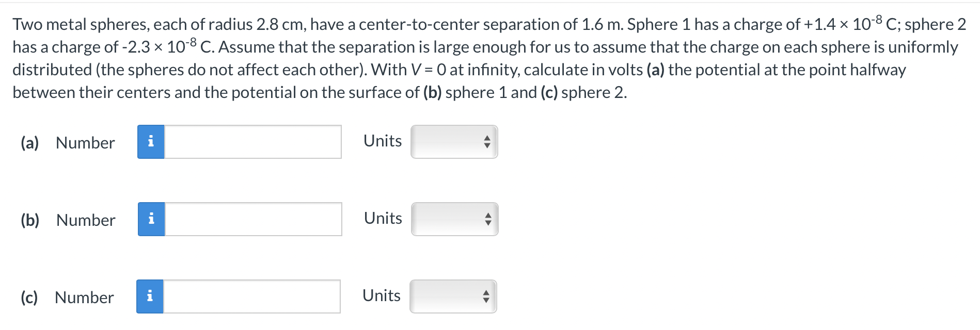Click the up-down arrows beside Units for (c)
This screenshot has height=330, width=980.
(x=486, y=296)
